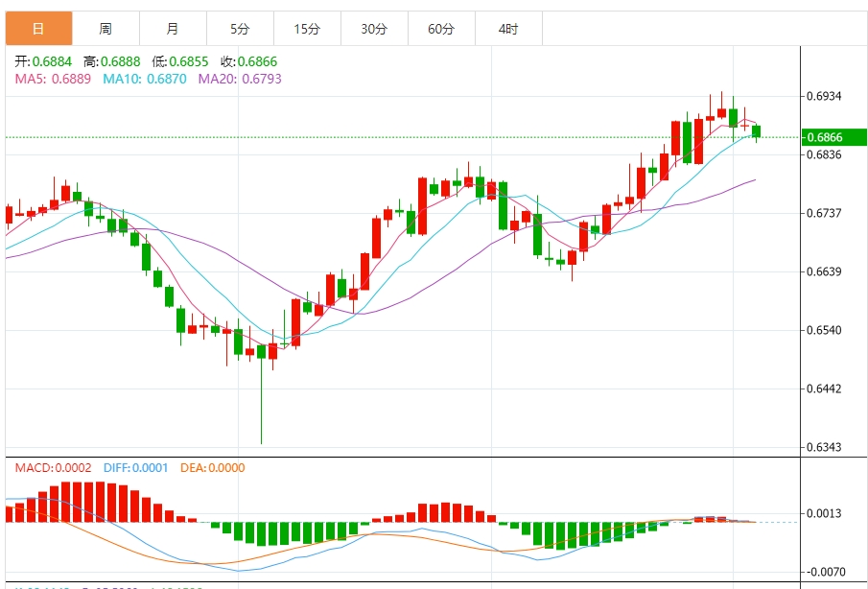Click the last green candlestick on the chart

756,131
